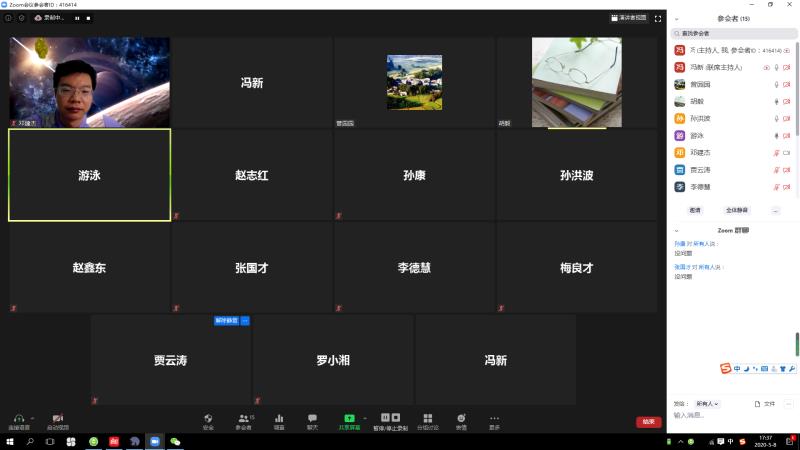Click the participants list scrollbar
The image size is (800, 450).
[x=797, y=80]
